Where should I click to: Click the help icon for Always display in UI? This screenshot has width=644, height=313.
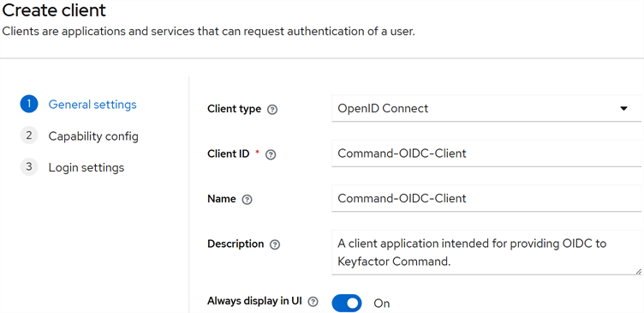click(313, 302)
